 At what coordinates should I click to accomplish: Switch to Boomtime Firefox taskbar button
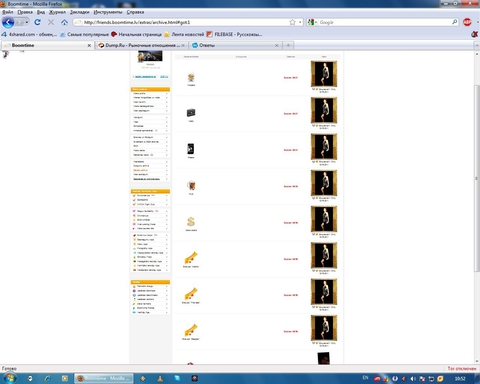tap(103, 378)
